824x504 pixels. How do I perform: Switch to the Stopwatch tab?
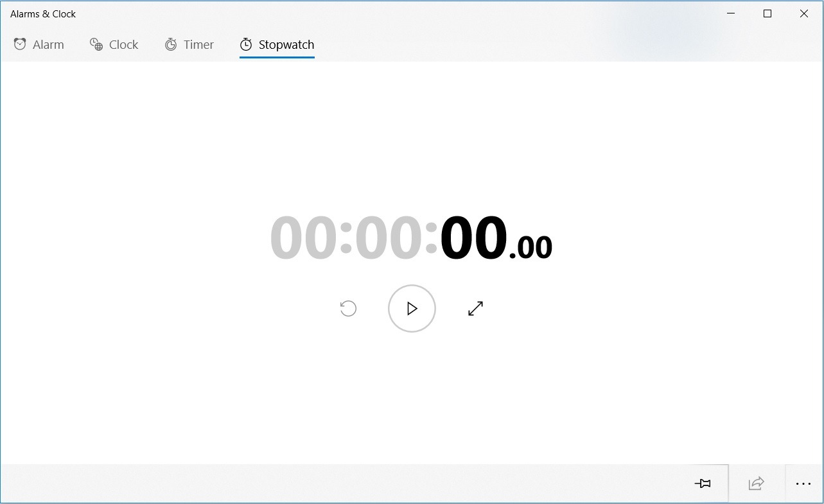point(277,44)
